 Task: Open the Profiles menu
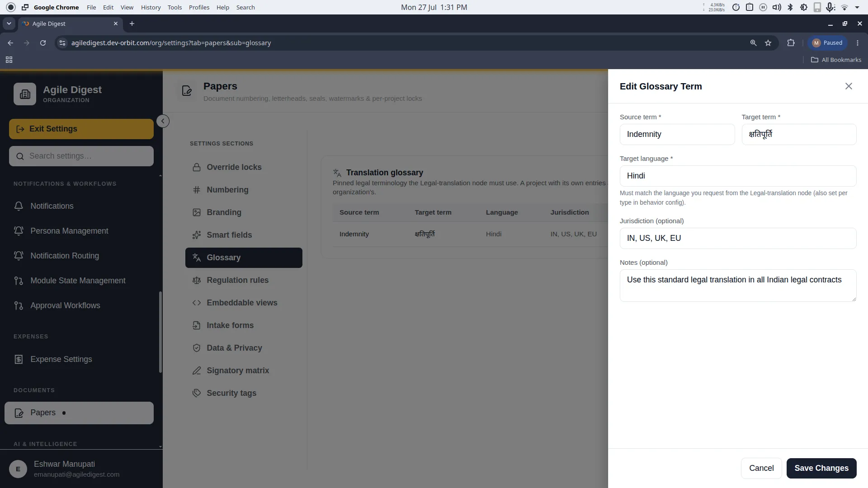[x=199, y=7]
